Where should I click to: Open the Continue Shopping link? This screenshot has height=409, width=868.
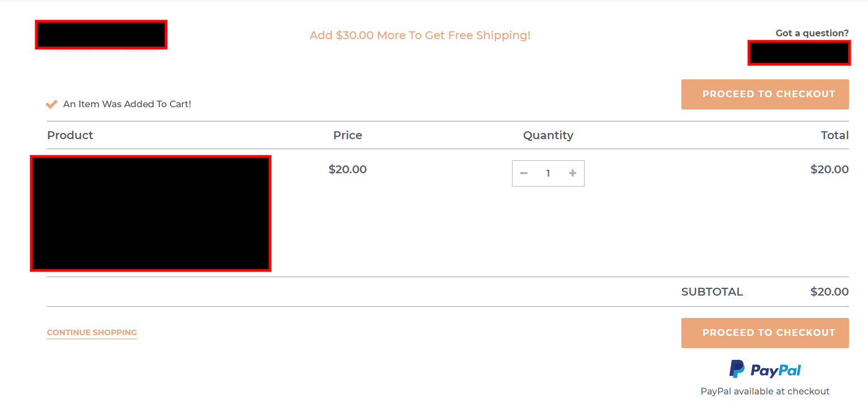[92, 332]
